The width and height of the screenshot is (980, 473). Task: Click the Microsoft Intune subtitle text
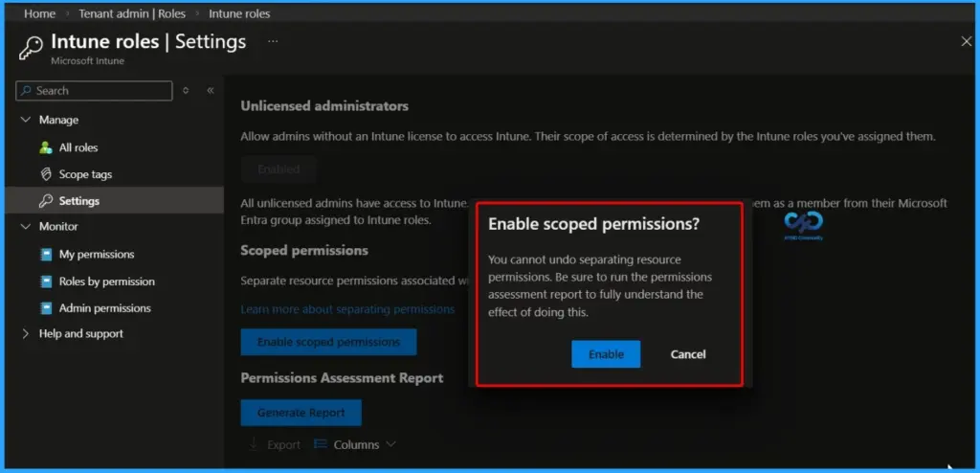tap(87, 61)
